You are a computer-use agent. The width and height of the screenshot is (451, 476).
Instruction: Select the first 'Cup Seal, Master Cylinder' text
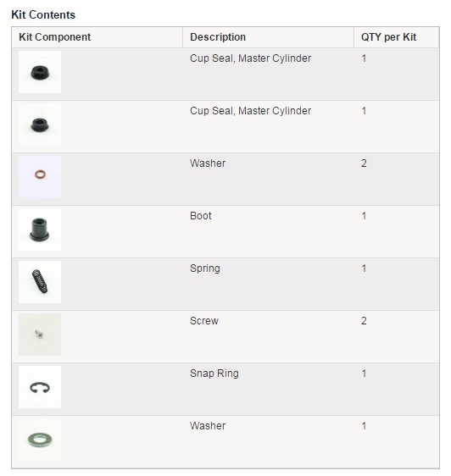coord(250,58)
